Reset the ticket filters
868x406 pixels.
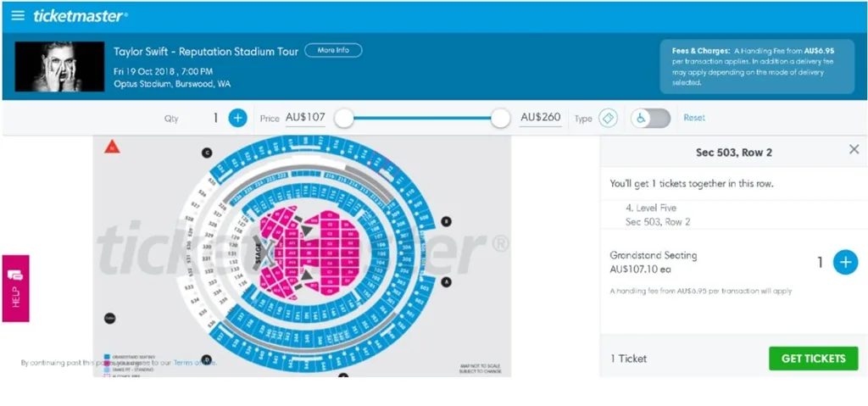[694, 118]
